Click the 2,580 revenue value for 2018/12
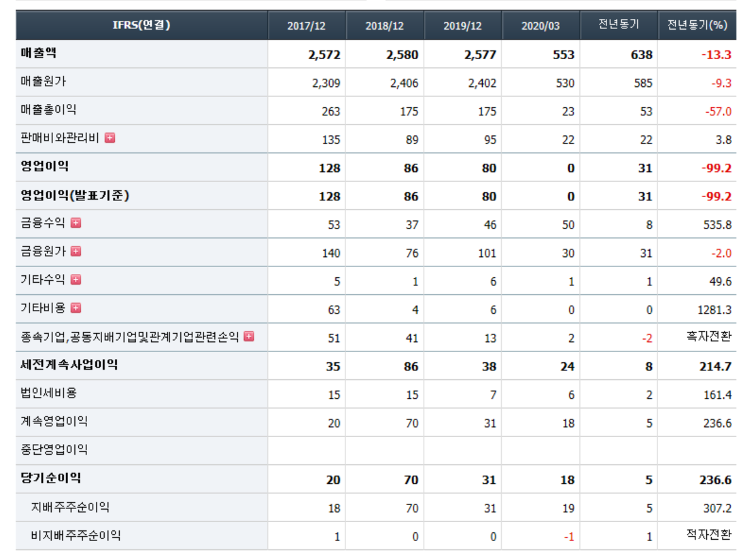The width and height of the screenshot is (749, 560). pyautogui.click(x=402, y=55)
